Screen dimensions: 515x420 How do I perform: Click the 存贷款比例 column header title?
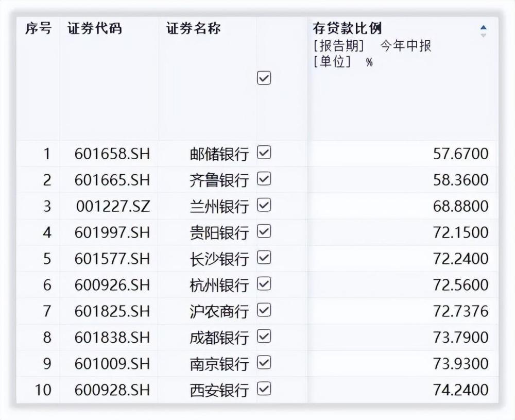pyautogui.click(x=347, y=28)
